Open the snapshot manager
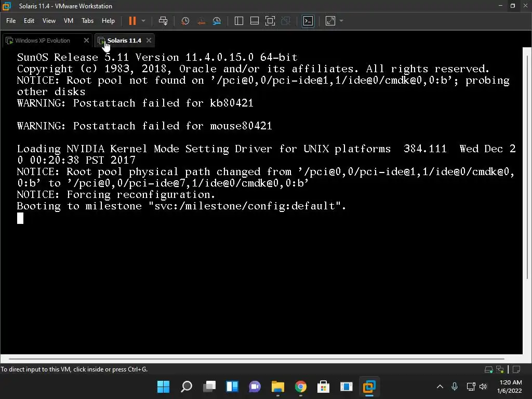Image resolution: width=532 pixels, height=399 pixels. (217, 21)
